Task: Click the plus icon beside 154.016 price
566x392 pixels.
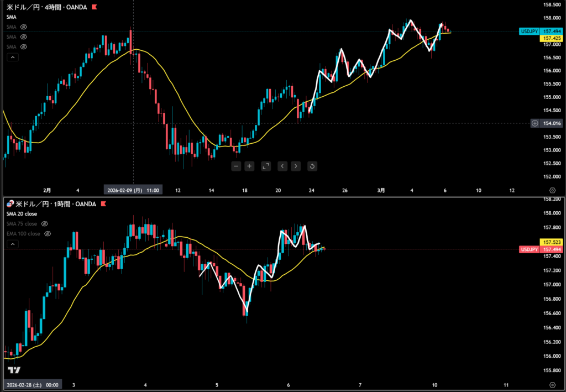Action: tap(534, 123)
